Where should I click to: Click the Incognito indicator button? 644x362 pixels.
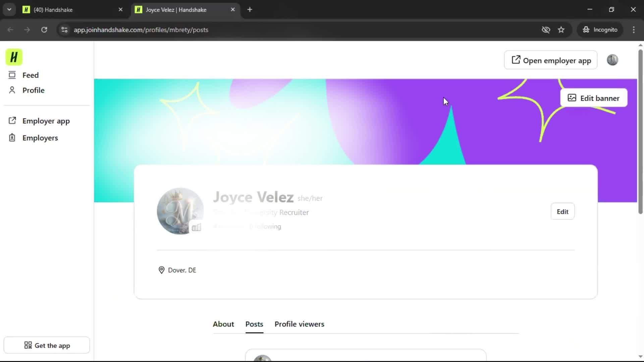tap(600, 30)
